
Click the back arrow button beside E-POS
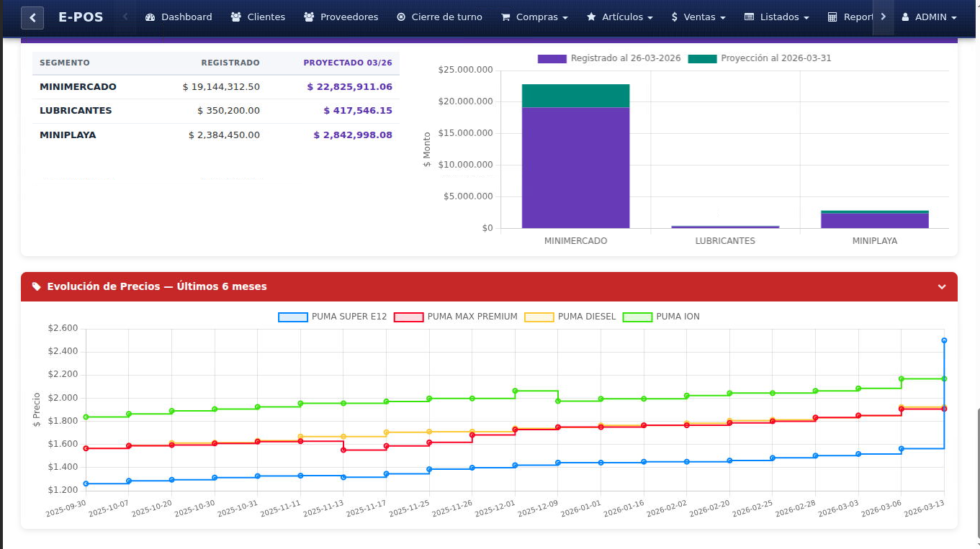pyautogui.click(x=32, y=17)
